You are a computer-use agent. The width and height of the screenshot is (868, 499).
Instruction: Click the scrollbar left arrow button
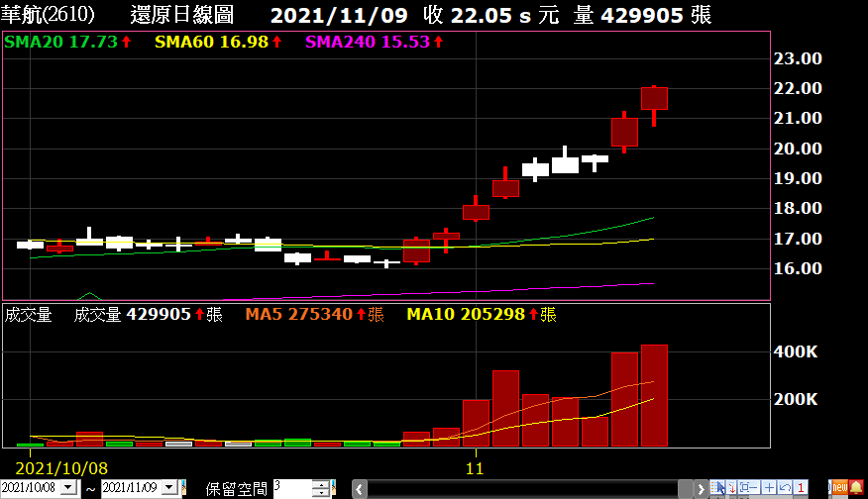tap(360, 489)
